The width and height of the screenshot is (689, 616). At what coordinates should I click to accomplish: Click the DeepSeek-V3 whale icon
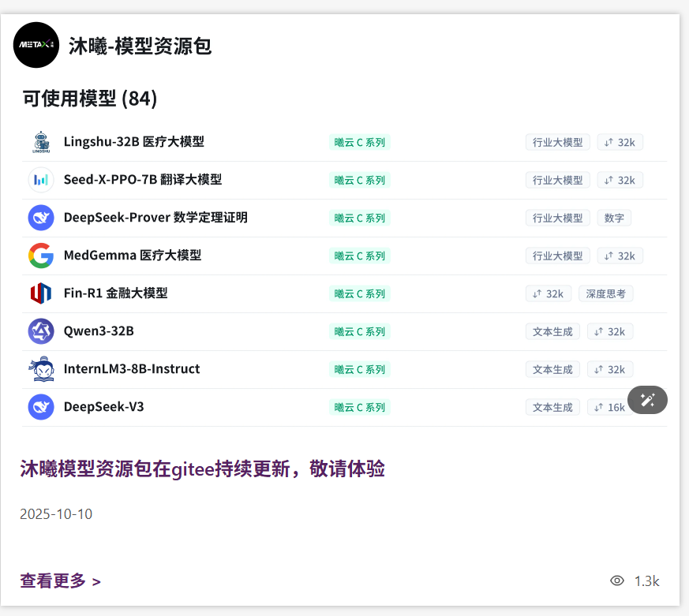coord(41,407)
